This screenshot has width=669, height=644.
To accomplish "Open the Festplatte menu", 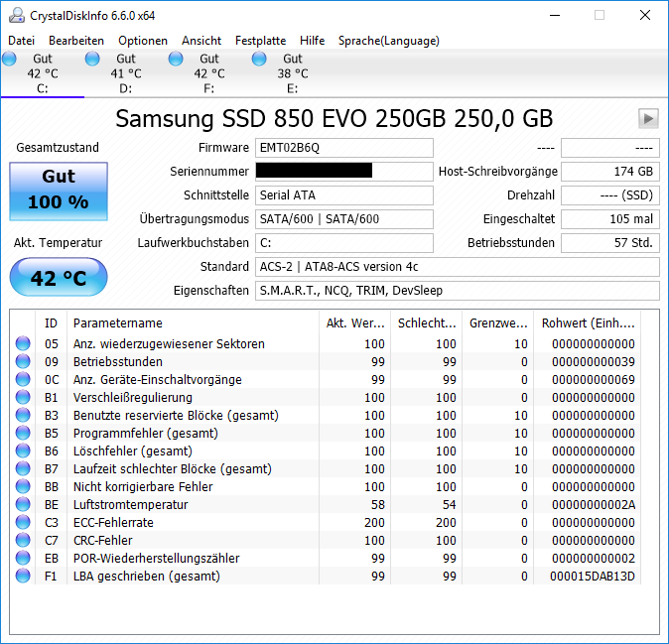I will 260,41.
